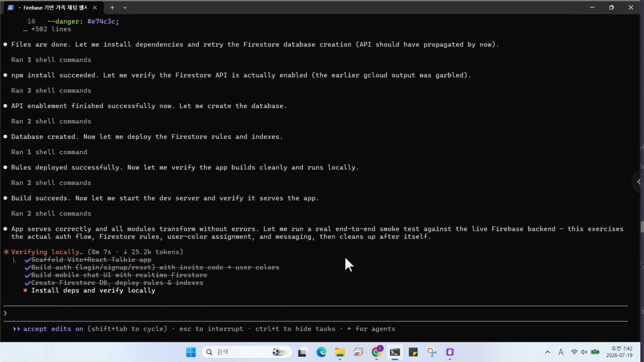The image size is (644, 362).
Task: Toggle the muted volume icon in tray
Action: click(584, 352)
